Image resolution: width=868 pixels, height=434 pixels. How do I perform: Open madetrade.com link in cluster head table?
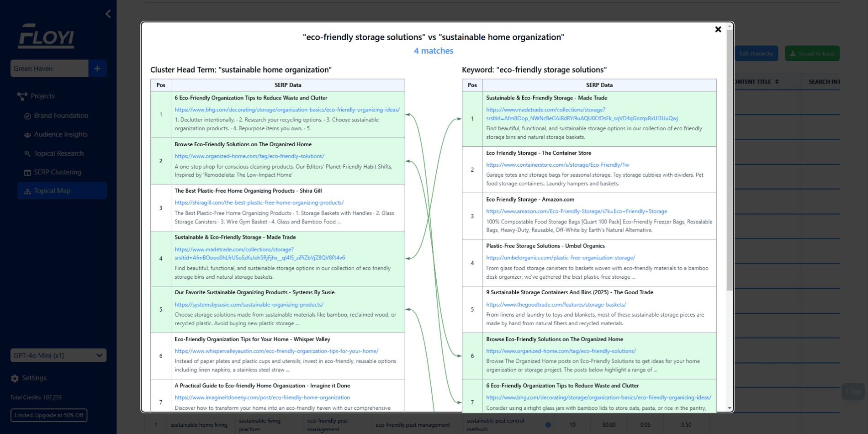(x=259, y=254)
